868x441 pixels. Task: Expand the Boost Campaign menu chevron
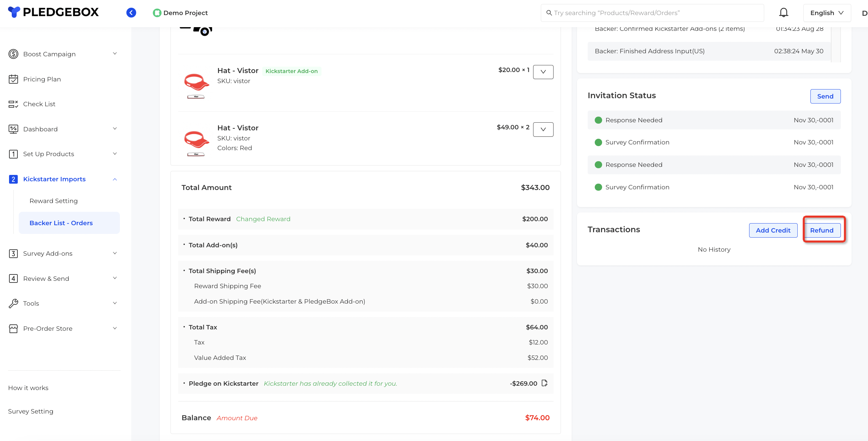(x=115, y=54)
